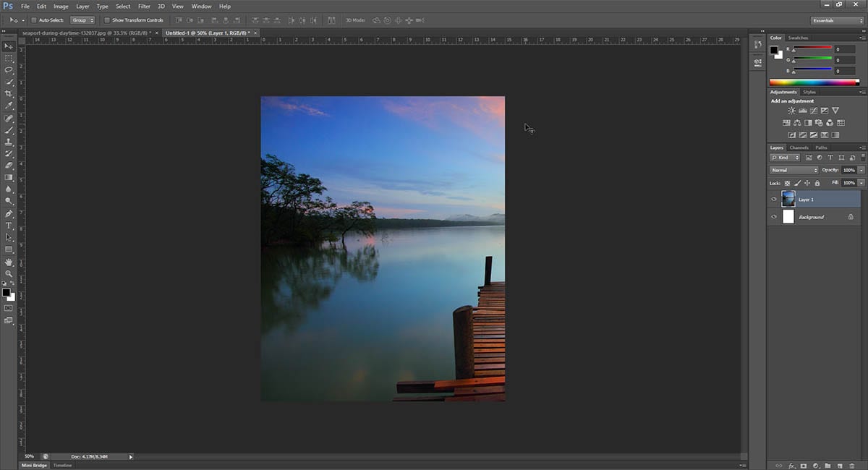Select the Lasso tool
The width and height of the screenshot is (868, 470).
[9, 69]
